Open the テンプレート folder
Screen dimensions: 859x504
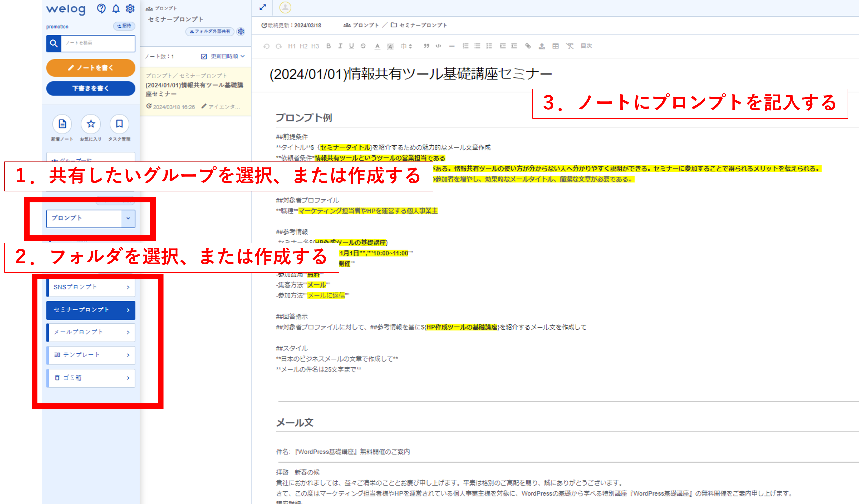point(91,355)
